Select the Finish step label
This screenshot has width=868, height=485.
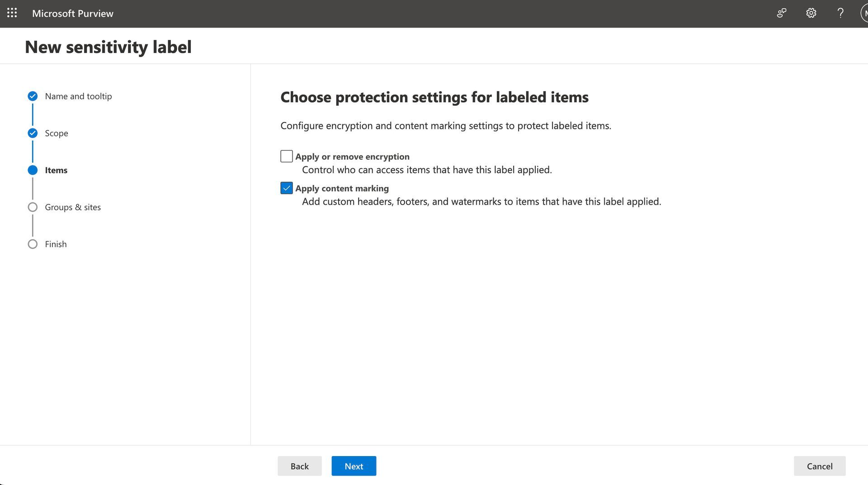tap(56, 245)
